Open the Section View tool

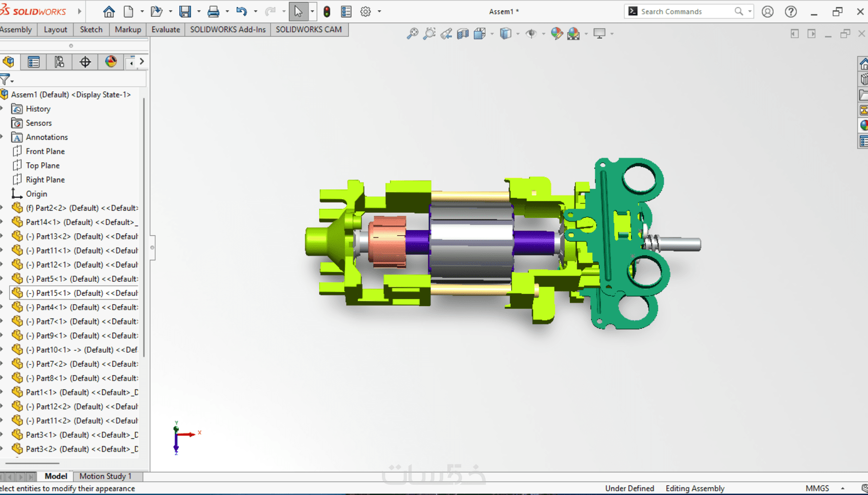(x=463, y=34)
